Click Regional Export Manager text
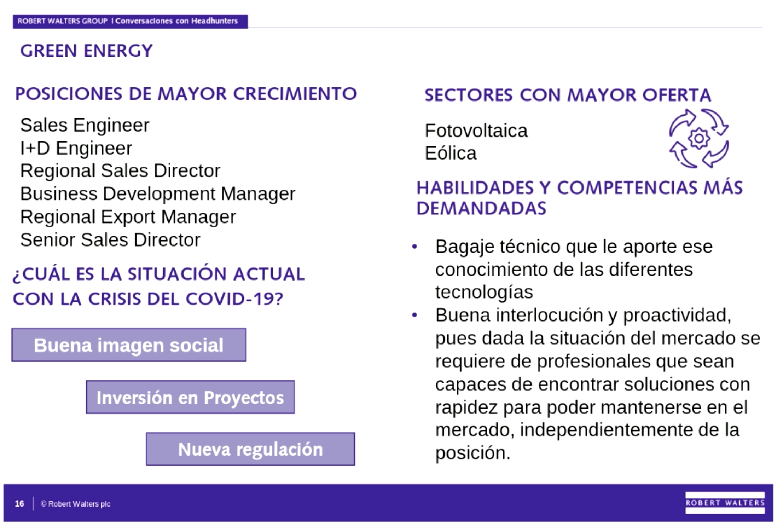Image resolution: width=783 pixels, height=532 pixels. 128,217
